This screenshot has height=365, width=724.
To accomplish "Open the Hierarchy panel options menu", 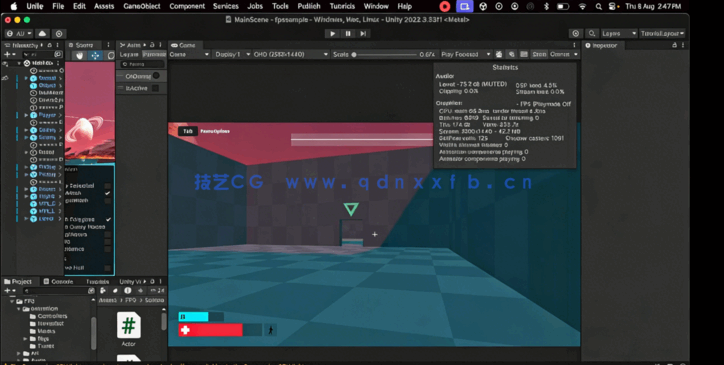I will (x=58, y=45).
